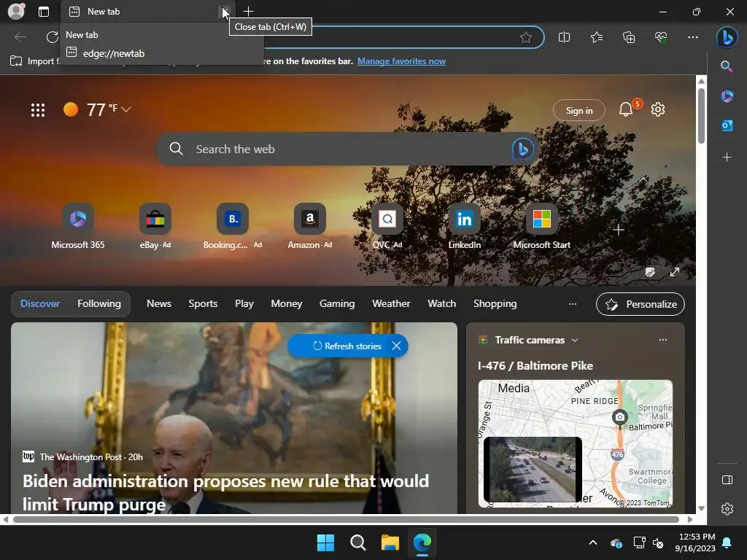Viewport: 747px width, 560px height.
Task: Open page settings gear
Action: point(658,110)
